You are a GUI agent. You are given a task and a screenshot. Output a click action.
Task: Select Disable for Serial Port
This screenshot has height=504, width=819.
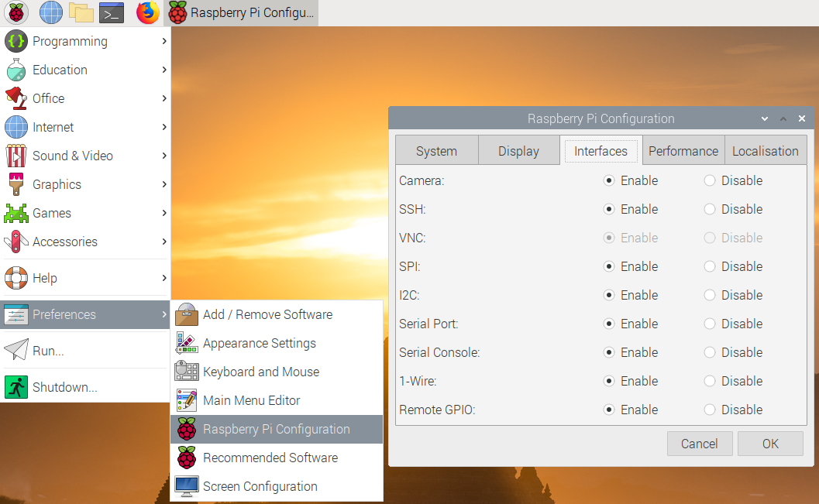tap(709, 324)
